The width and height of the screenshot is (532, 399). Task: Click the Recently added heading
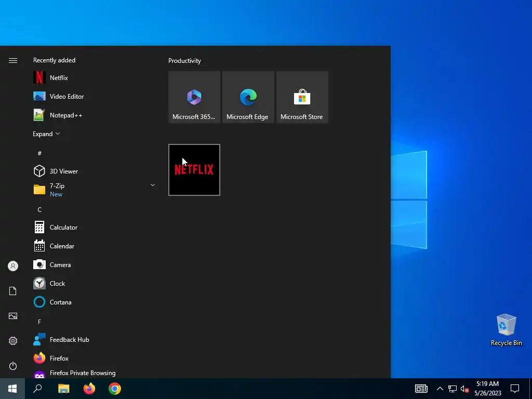coord(54,60)
